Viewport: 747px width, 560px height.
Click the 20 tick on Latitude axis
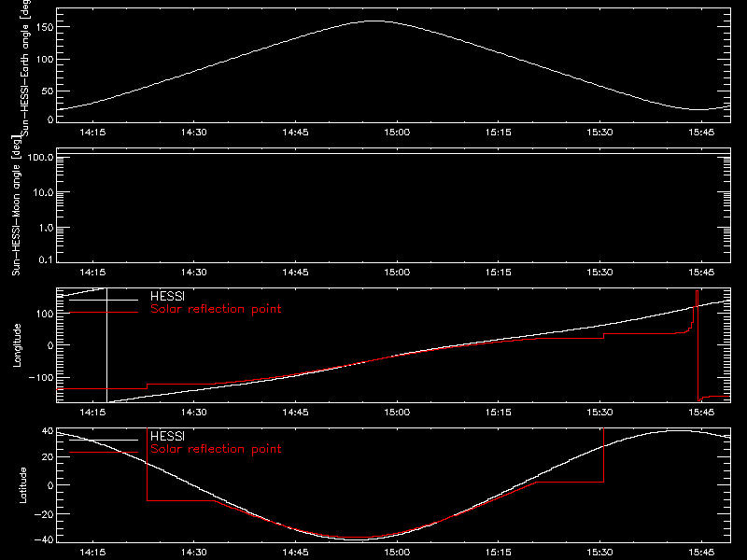tap(48, 457)
